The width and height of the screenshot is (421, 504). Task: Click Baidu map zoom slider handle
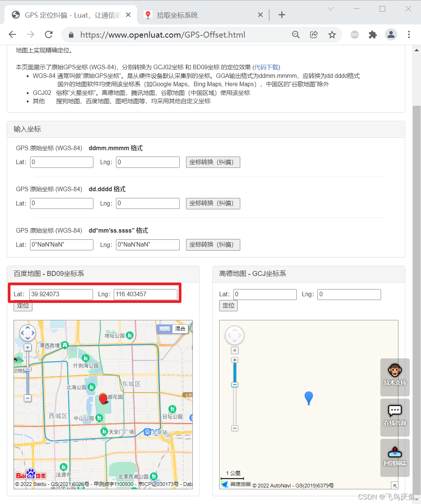(27, 370)
